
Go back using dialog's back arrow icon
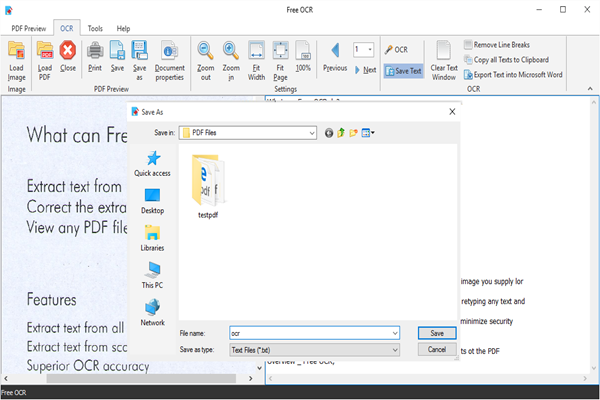(329, 132)
